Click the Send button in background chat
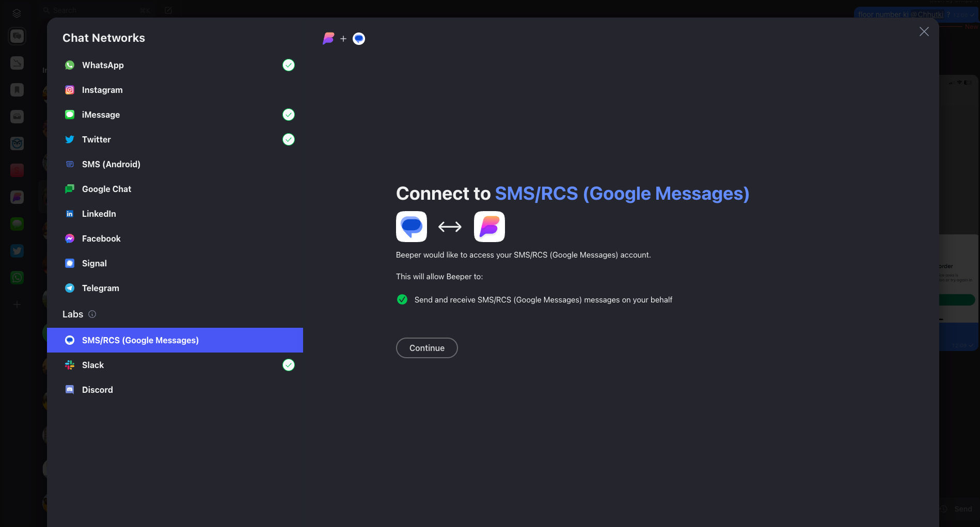 pyautogui.click(x=963, y=509)
